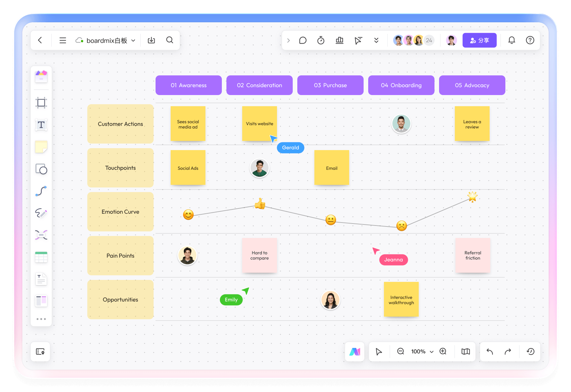
Task: Start the timer in top toolbar
Action: 321,40
